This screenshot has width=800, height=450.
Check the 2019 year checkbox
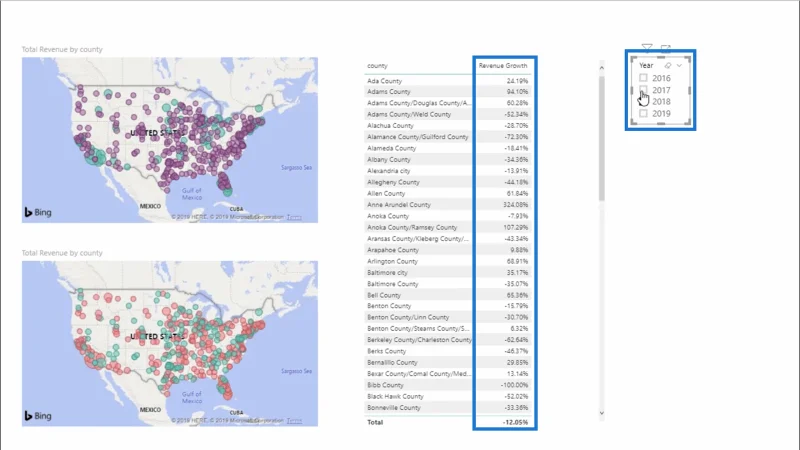pos(643,113)
